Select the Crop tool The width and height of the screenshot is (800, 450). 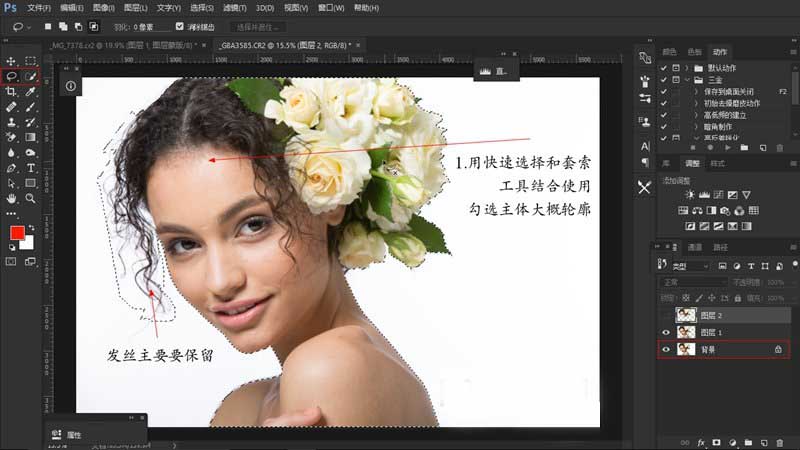click(x=11, y=91)
